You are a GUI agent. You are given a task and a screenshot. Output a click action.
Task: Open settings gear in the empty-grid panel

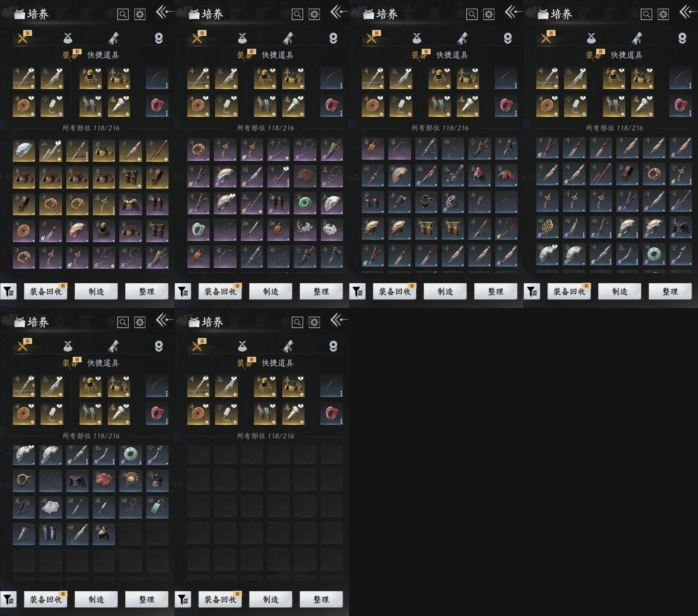click(x=314, y=322)
